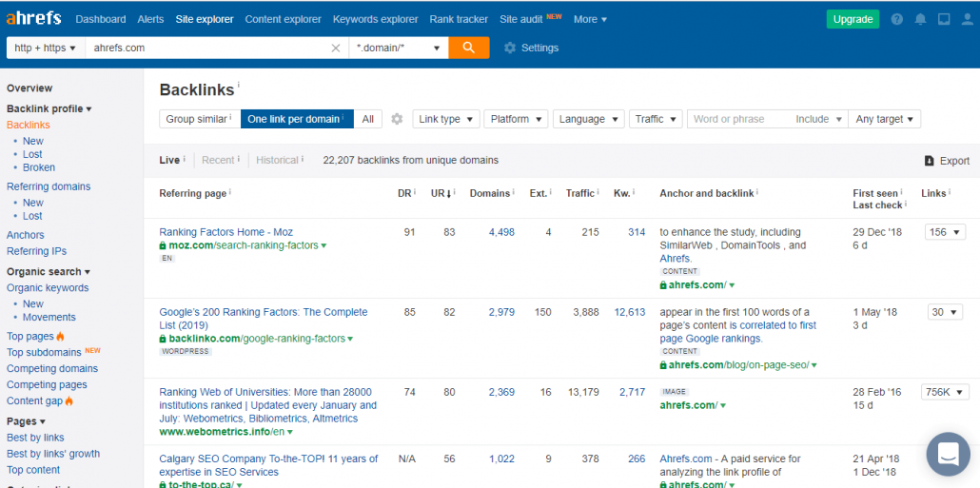The image size is (980, 488).
Task: Click the green Upgrade button
Action: [853, 19]
